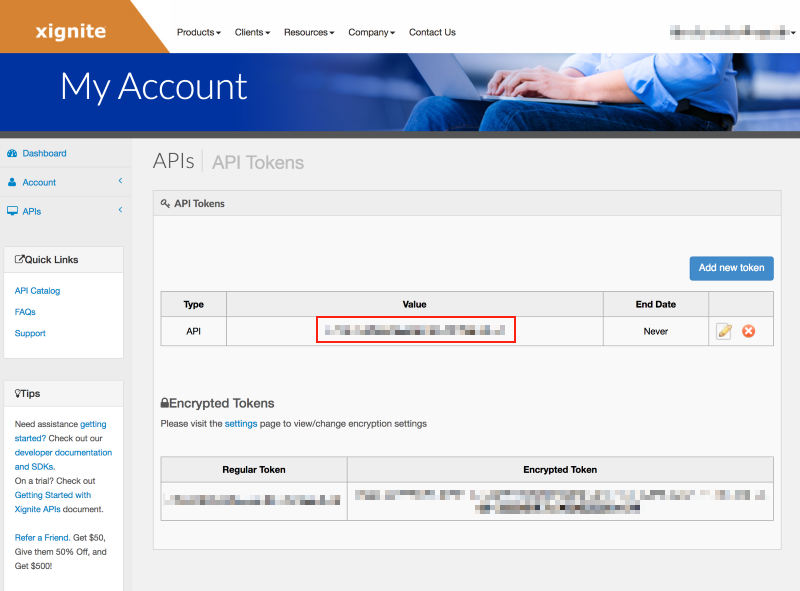Delete the API token with red X
800x591 pixels.
(x=748, y=331)
